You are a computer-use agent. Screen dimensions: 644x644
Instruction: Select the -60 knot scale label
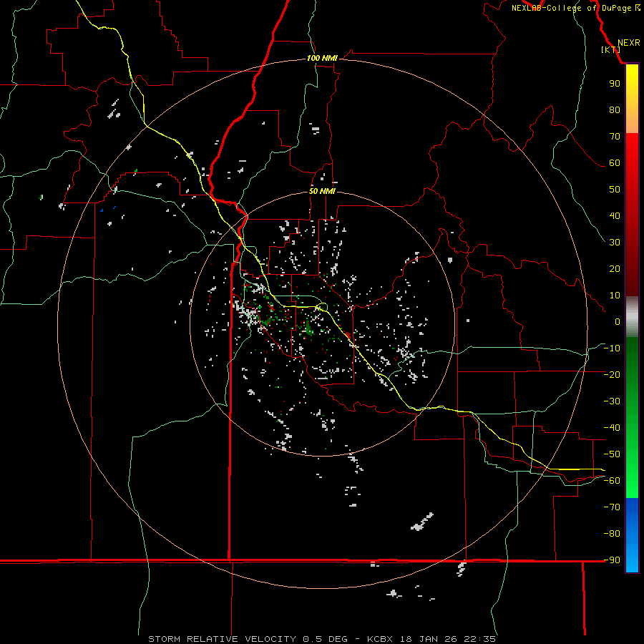click(x=612, y=481)
